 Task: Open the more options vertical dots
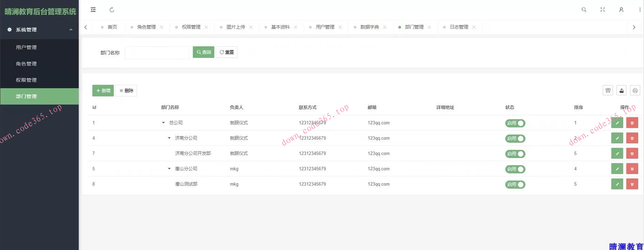640,10
